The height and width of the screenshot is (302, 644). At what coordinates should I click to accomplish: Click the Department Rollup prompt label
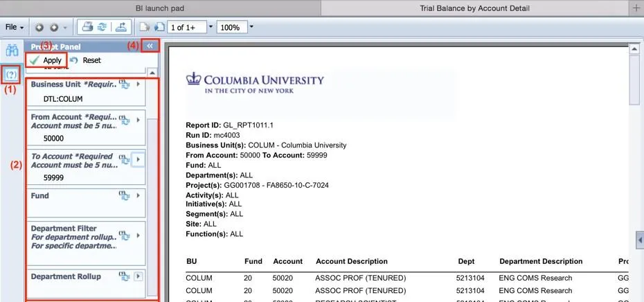[66, 276]
